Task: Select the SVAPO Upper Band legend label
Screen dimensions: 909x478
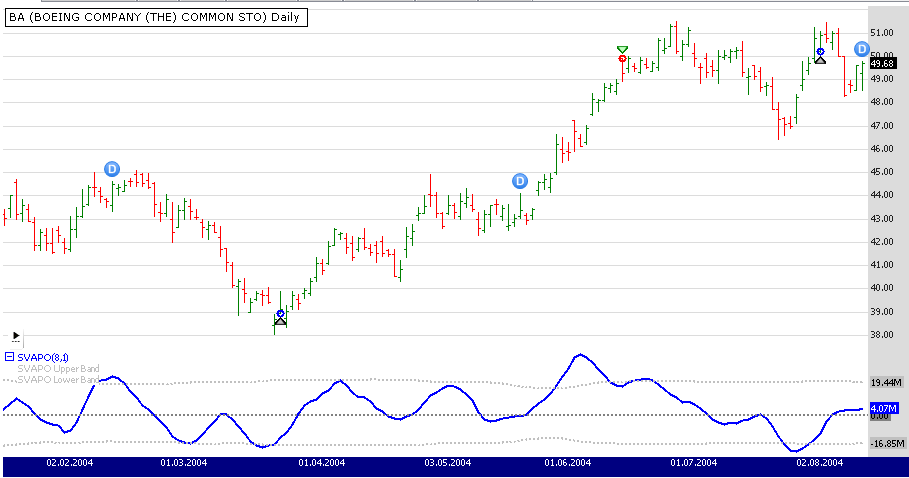Action: tap(60, 368)
